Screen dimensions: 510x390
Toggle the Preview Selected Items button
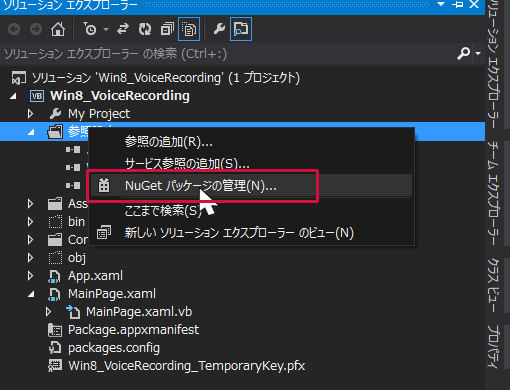point(241,29)
